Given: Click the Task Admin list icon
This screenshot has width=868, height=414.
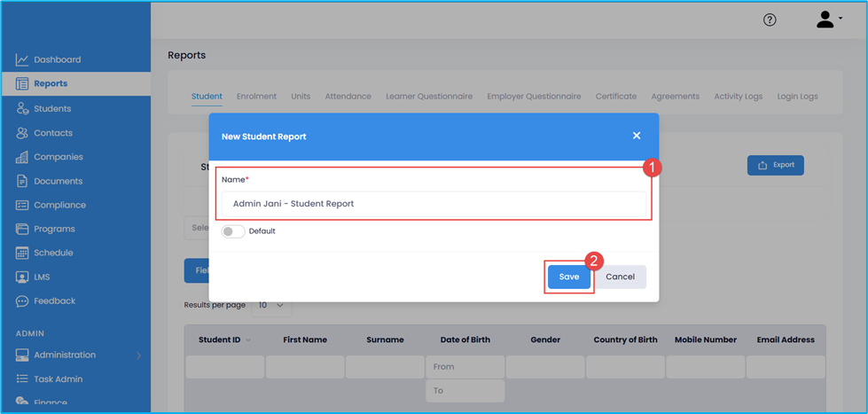Looking at the screenshot, I should pos(22,379).
